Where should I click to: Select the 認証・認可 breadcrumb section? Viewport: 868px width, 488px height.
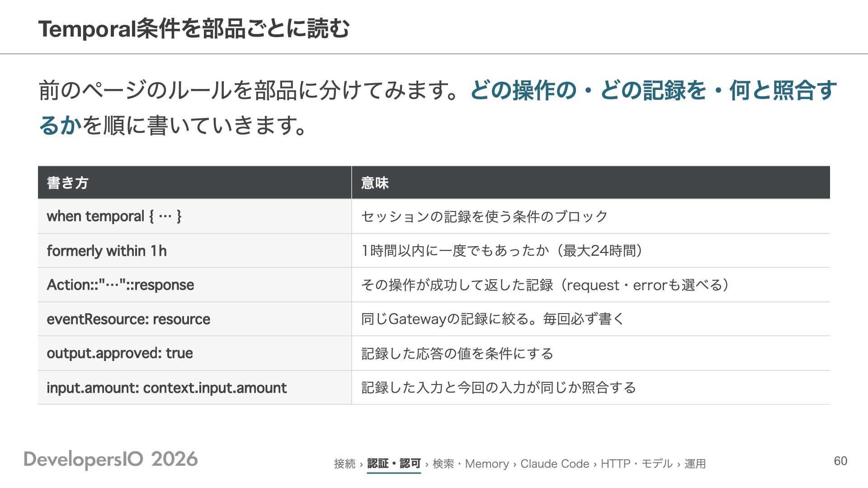tap(394, 464)
